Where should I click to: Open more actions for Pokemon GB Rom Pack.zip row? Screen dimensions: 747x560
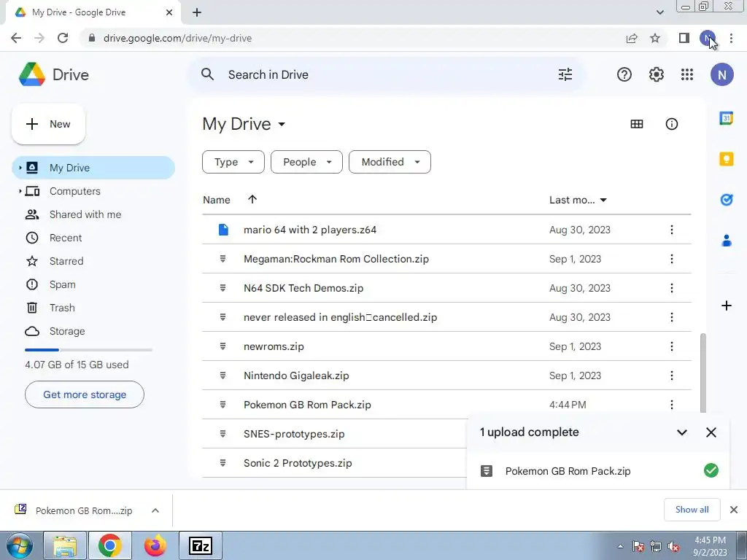tap(671, 405)
